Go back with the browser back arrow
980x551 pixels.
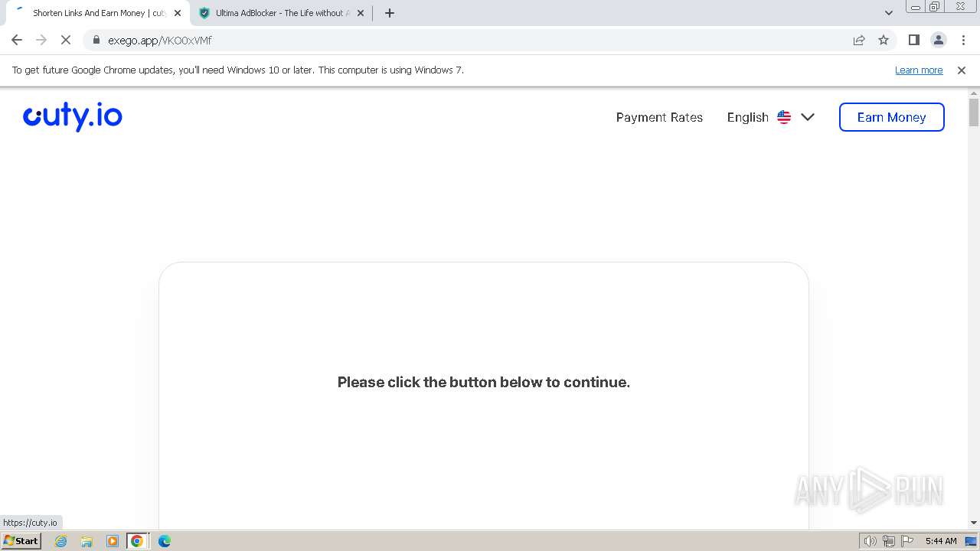point(17,40)
